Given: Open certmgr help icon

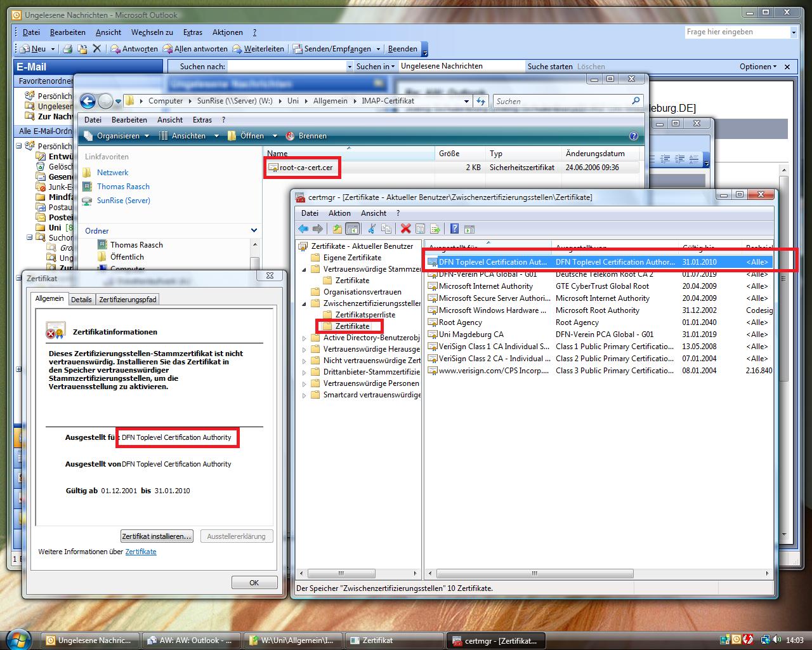Looking at the screenshot, I should [454, 229].
